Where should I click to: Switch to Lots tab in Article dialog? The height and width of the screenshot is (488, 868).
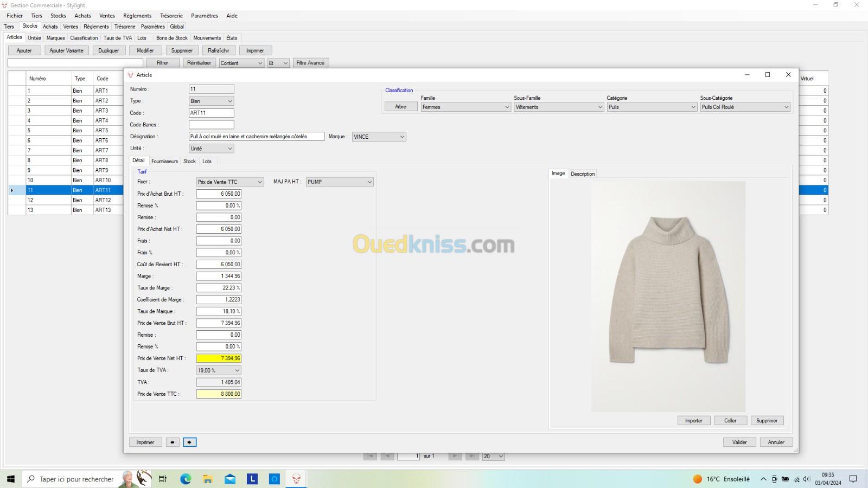coord(207,161)
